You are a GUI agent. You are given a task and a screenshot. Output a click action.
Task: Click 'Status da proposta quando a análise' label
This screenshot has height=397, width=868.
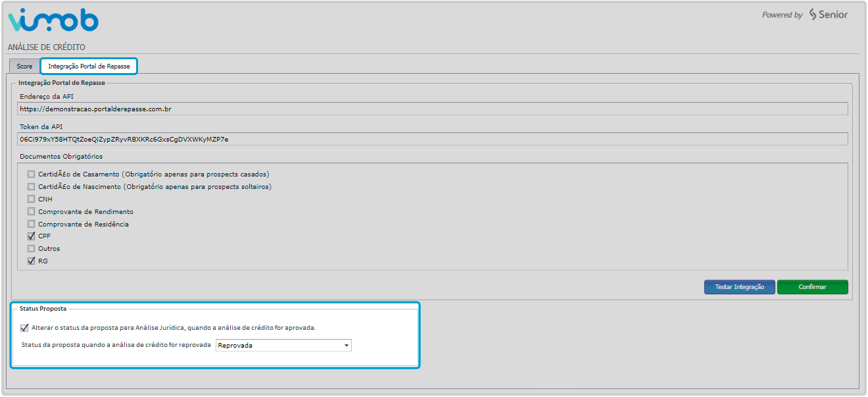click(x=116, y=345)
